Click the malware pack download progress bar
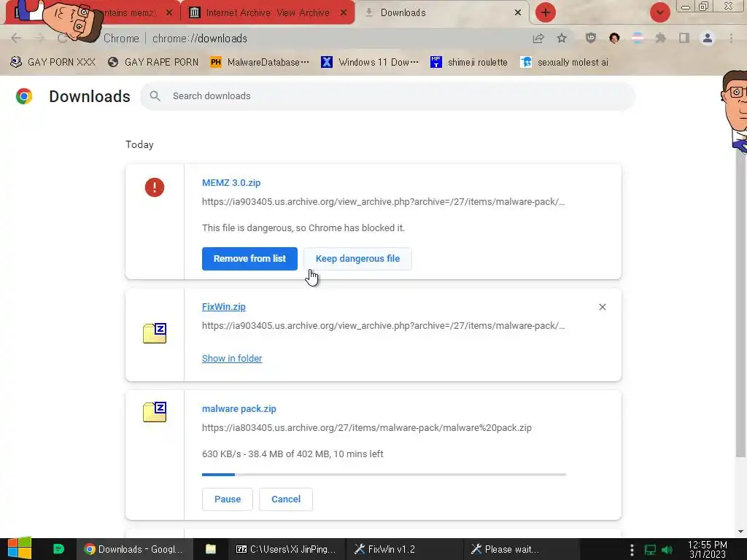The width and height of the screenshot is (747, 560). tap(384, 475)
